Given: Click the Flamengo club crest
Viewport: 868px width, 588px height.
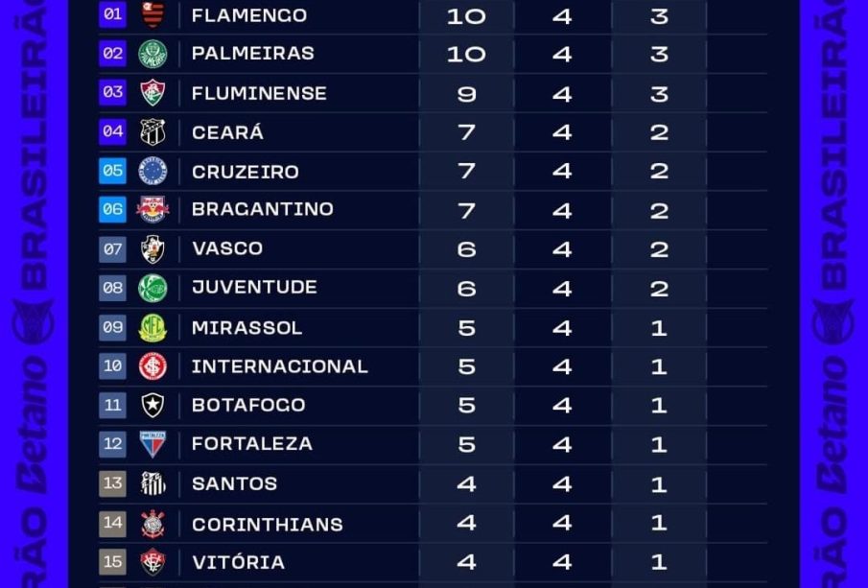Looking at the screenshot, I should click(152, 14).
